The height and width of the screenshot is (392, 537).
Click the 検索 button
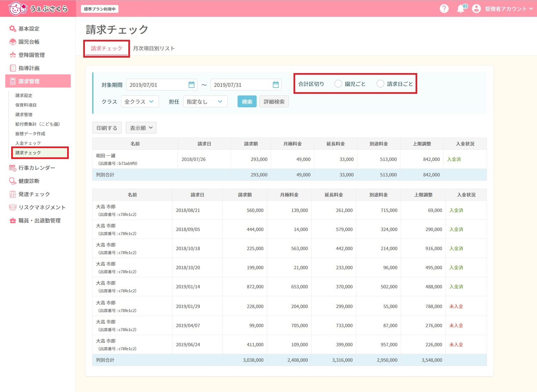click(247, 102)
